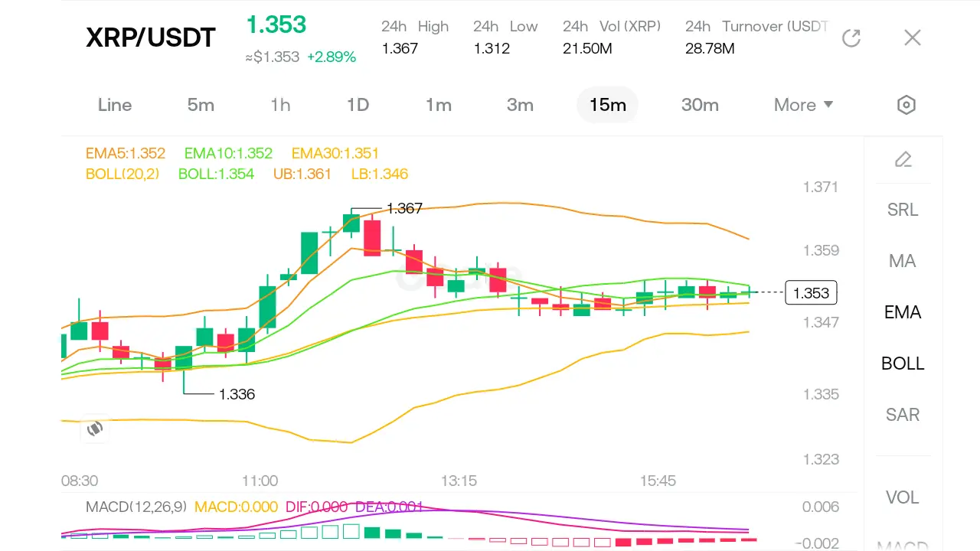This screenshot has height=551, width=980.
Task: Toggle the BOLL indicator
Action: 903,364
